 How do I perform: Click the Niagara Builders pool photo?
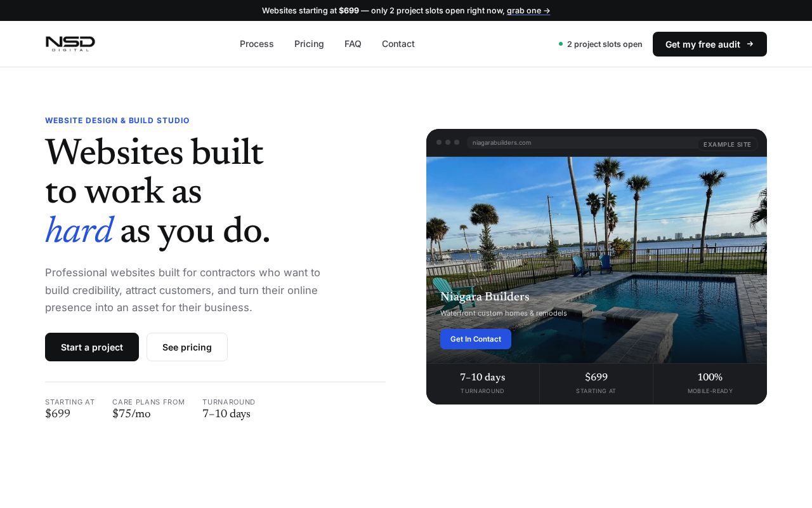tap(596, 260)
